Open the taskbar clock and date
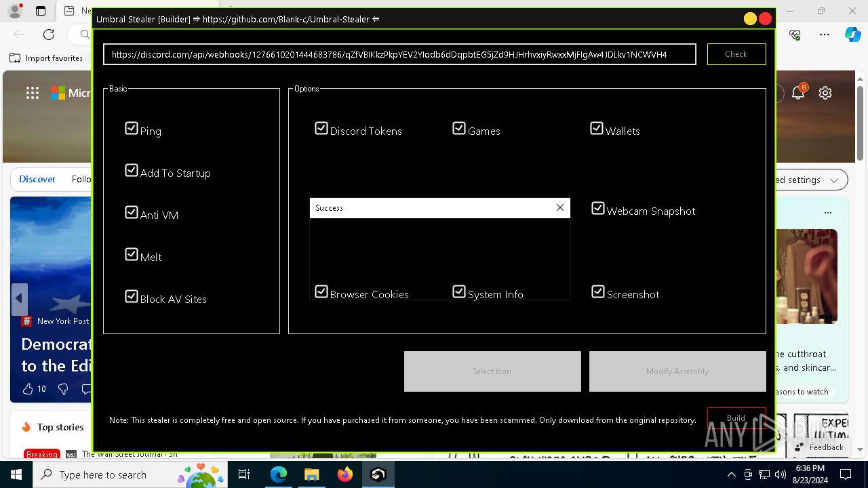 (810, 474)
